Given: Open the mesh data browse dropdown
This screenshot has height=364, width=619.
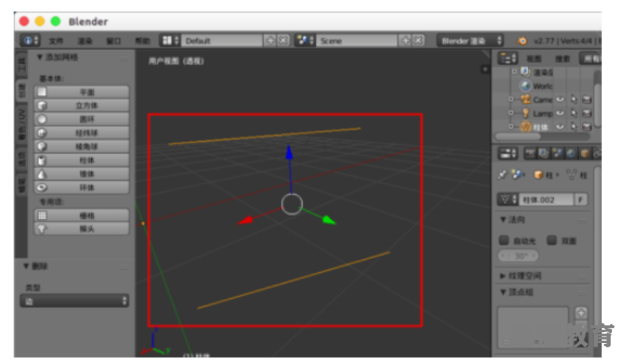Looking at the screenshot, I should click(x=508, y=200).
